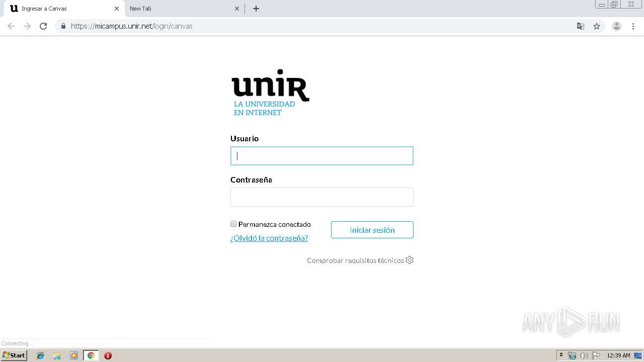The width and height of the screenshot is (644, 362).
Task: Click the Action Center flag icon
Action: [596, 355]
